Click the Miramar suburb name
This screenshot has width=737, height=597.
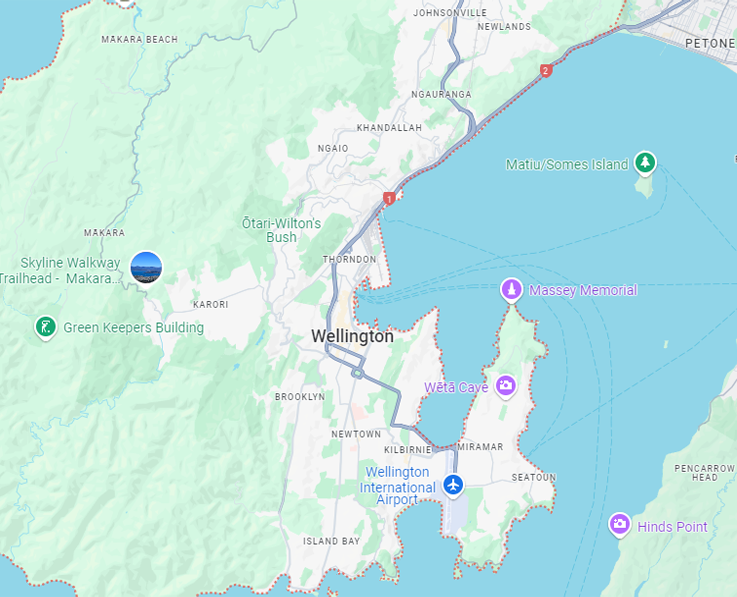point(480,447)
